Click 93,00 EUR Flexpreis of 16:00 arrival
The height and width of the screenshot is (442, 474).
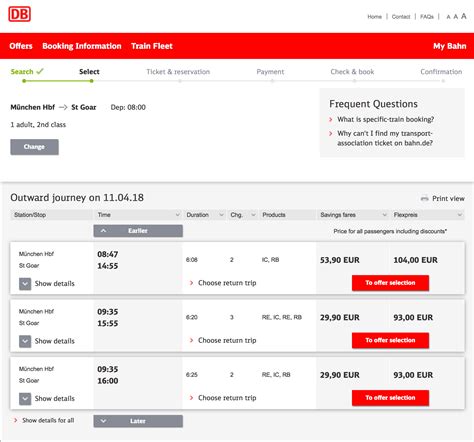point(413,375)
